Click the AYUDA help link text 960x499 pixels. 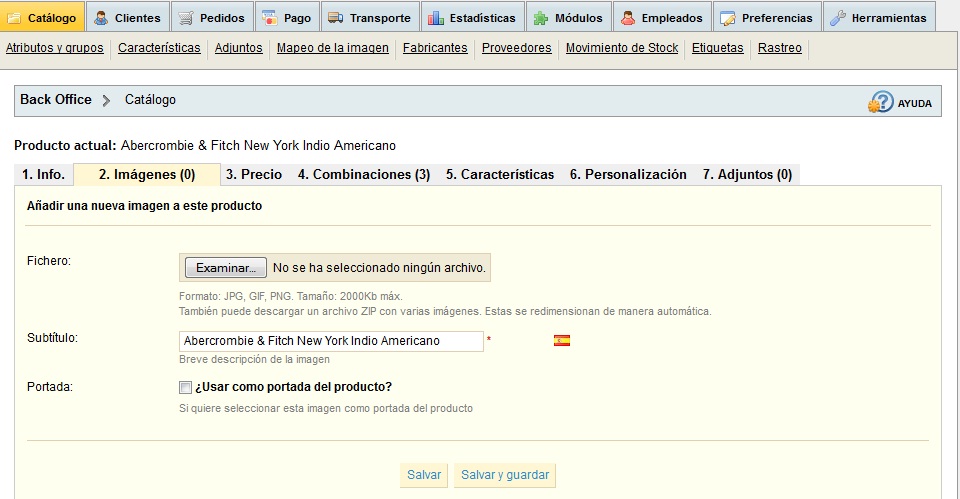tap(915, 103)
